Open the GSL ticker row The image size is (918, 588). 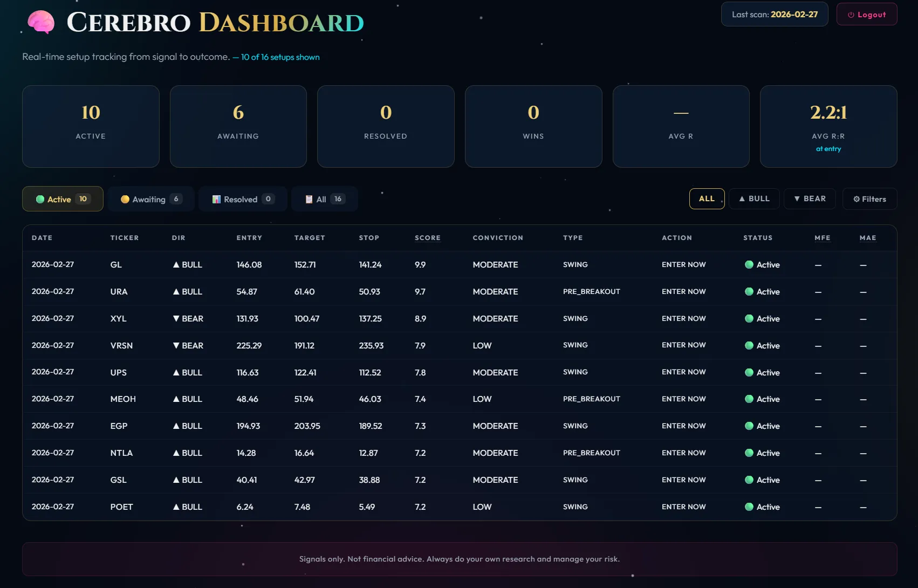click(x=460, y=480)
